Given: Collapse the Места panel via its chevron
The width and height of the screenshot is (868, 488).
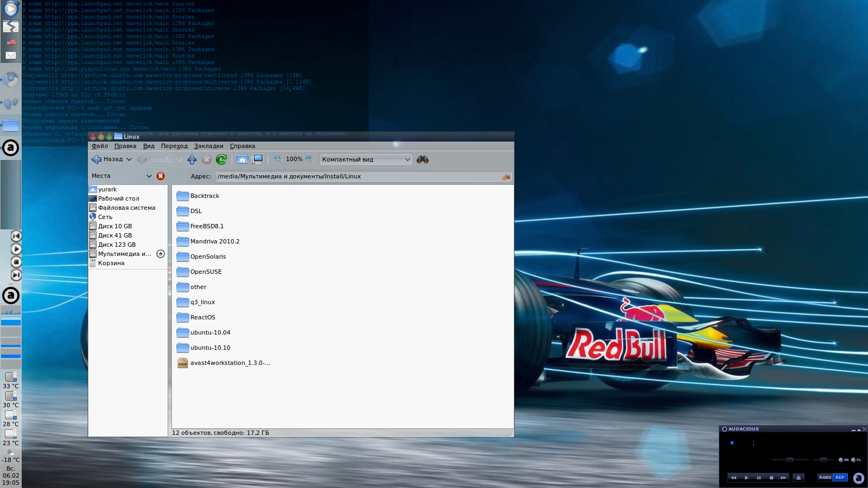Looking at the screenshot, I should 149,176.
